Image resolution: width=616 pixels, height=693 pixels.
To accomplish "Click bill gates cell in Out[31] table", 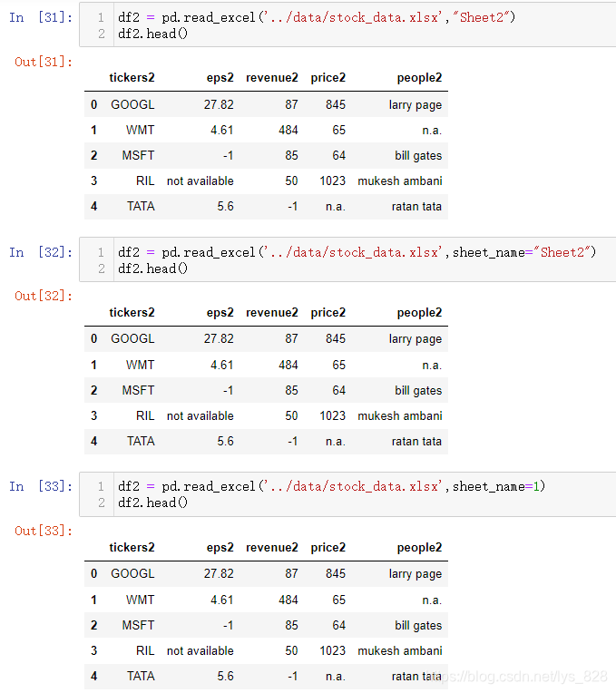I will click(x=418, y=156).
